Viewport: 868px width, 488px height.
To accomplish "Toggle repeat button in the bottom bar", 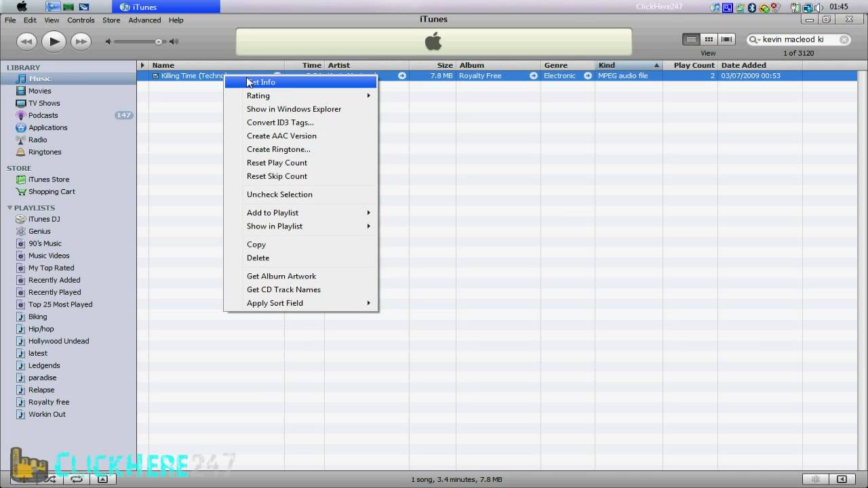I will coord(76,479).
